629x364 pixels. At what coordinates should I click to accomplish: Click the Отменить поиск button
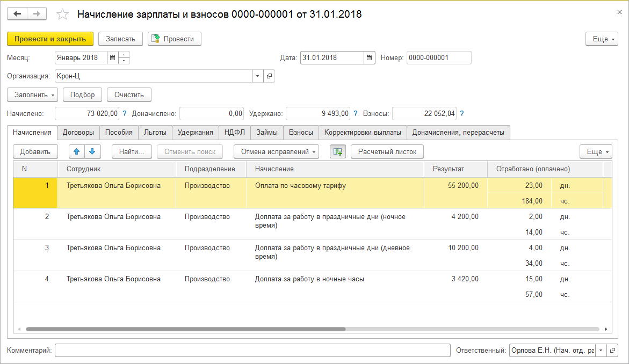coord(190,151)
